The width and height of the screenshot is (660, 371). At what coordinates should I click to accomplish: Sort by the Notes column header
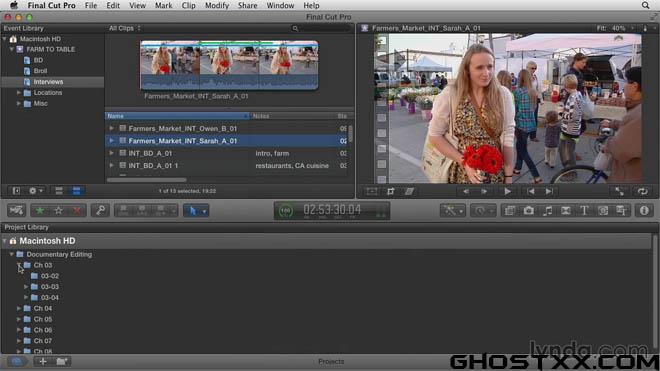[x=292, y=116]
